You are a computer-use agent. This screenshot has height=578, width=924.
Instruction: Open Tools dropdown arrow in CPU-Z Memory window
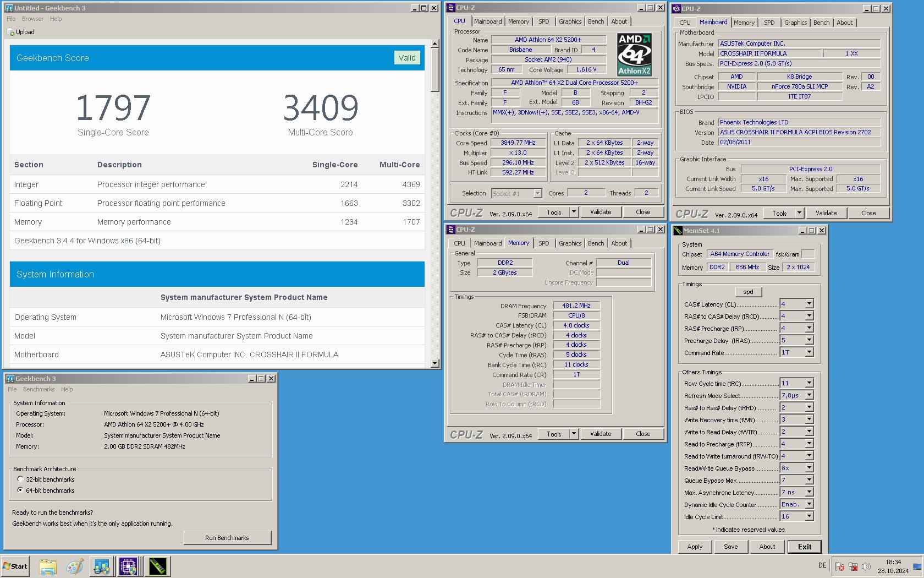574,434
